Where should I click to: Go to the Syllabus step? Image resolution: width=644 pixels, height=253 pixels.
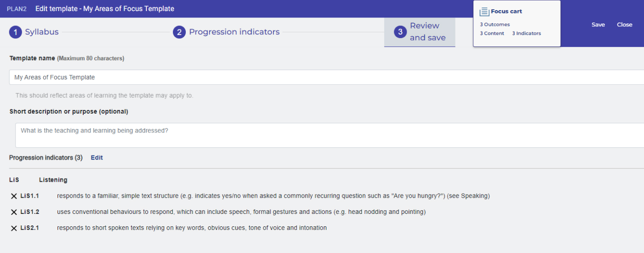pyautogui.click(x=42, y=32)
